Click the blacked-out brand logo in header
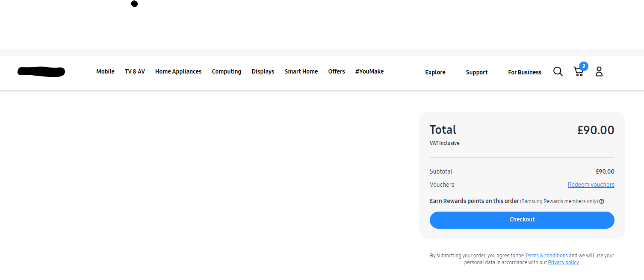Viewport: 644px width, 280px height. pos(41,72)
